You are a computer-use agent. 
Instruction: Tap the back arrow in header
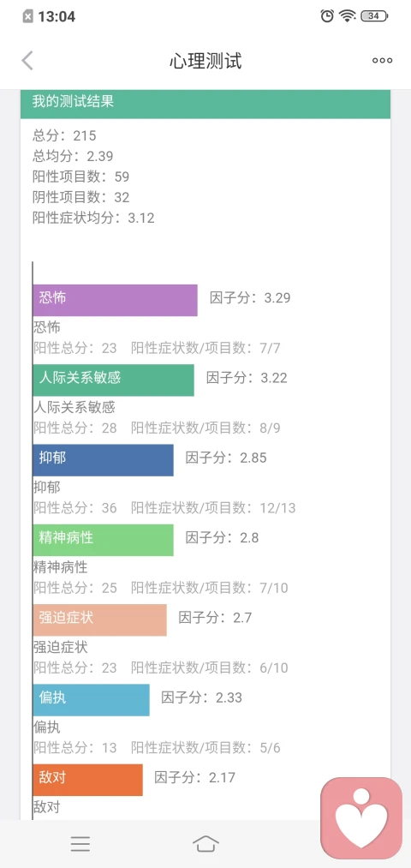point(27,61)
